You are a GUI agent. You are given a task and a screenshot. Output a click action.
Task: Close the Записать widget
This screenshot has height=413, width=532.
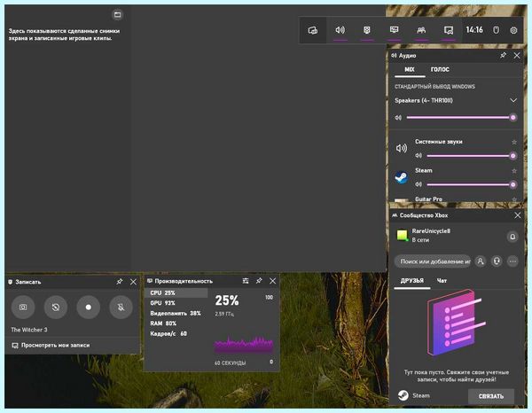point(133,282)
